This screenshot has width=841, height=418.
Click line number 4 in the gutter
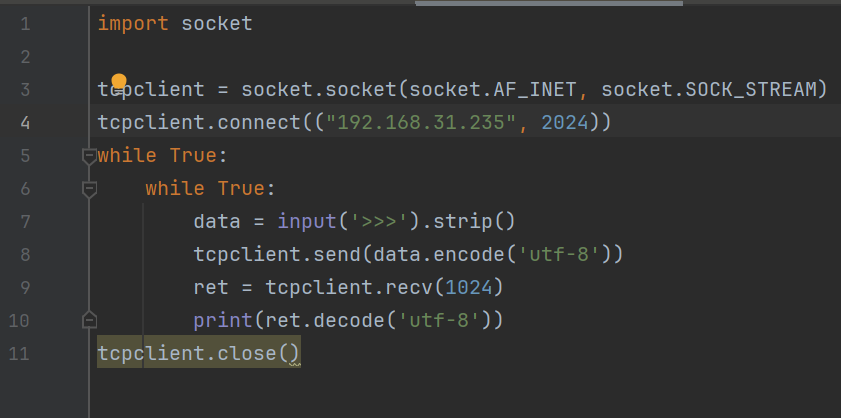coord(25,123)
